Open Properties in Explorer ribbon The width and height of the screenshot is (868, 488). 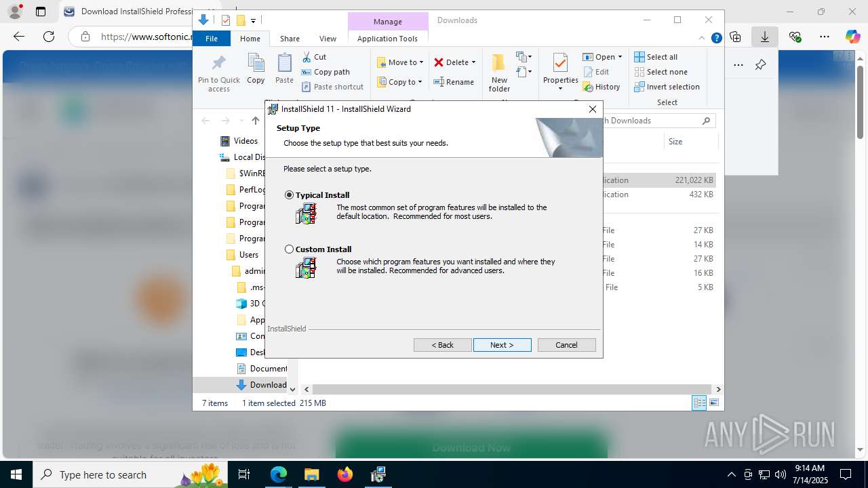point(560,73)
